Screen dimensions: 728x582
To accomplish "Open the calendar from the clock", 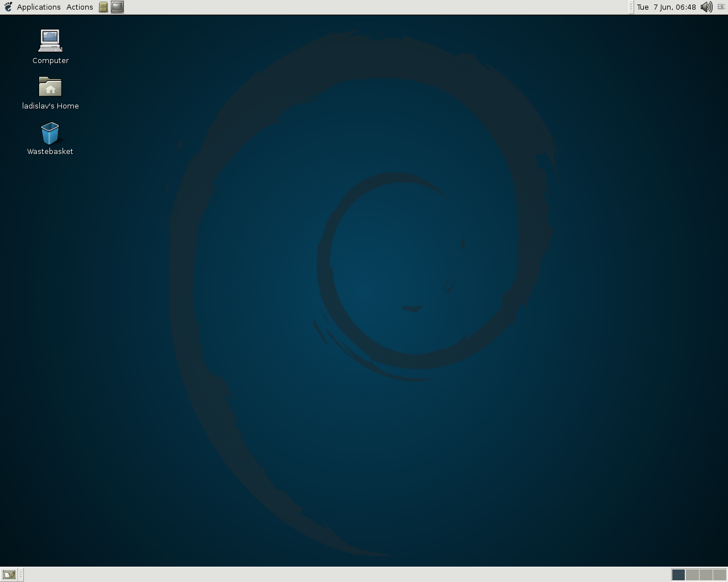I will coord(667,7).
